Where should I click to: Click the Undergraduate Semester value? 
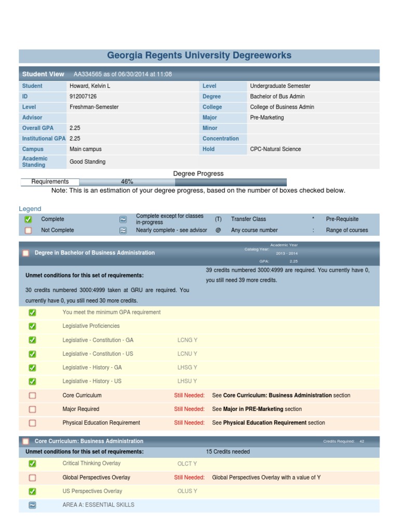280,86
